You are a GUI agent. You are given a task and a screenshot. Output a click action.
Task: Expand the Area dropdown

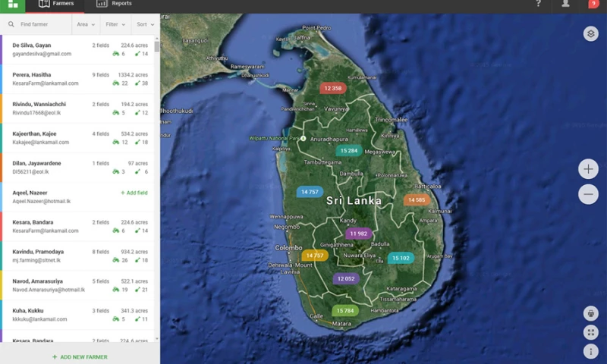click(85, 24)
